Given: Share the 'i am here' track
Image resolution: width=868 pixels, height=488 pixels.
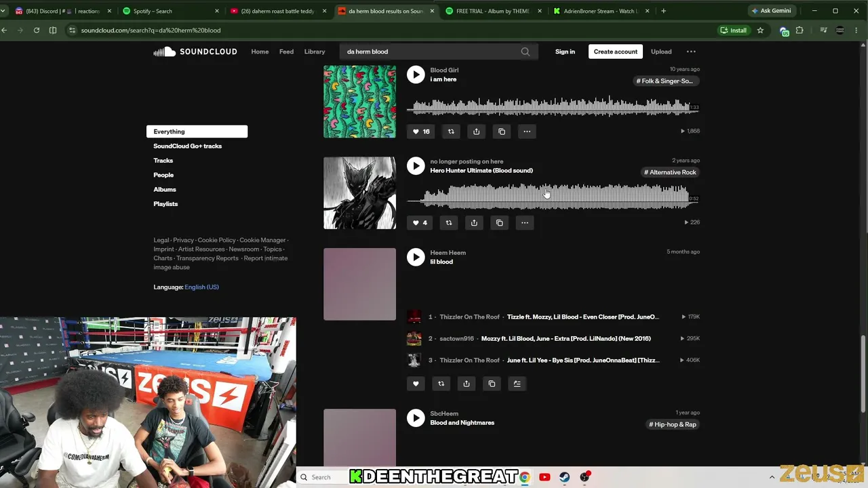Looking at the screenshot, I should pos(476,131).
